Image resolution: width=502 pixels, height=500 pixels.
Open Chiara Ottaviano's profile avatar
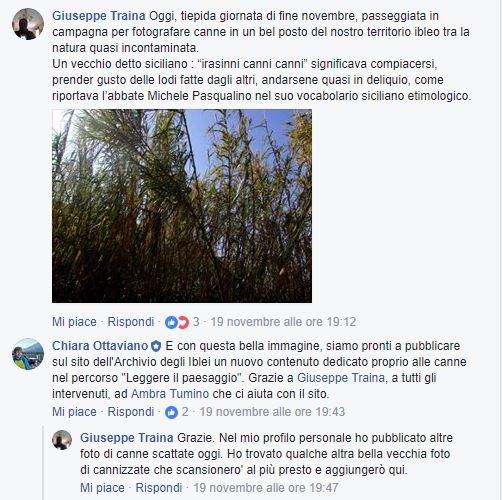pyautogui.click(x=28, y=354)
